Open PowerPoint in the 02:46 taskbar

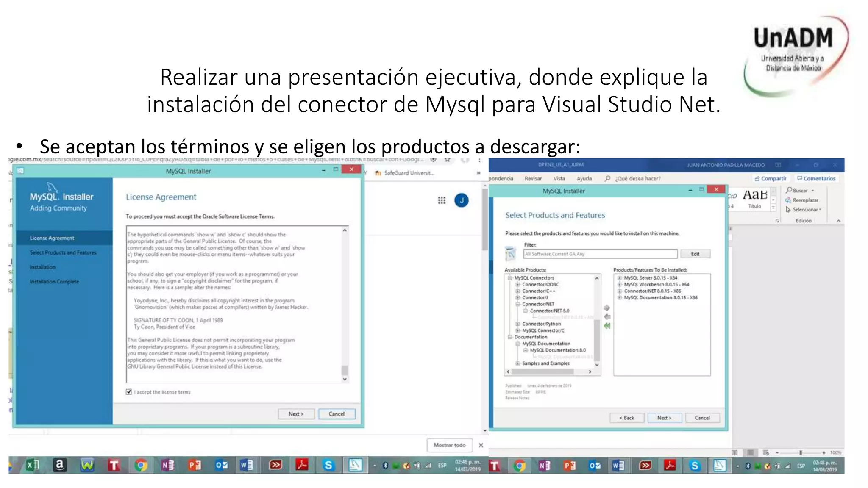(x=195, y=466)
